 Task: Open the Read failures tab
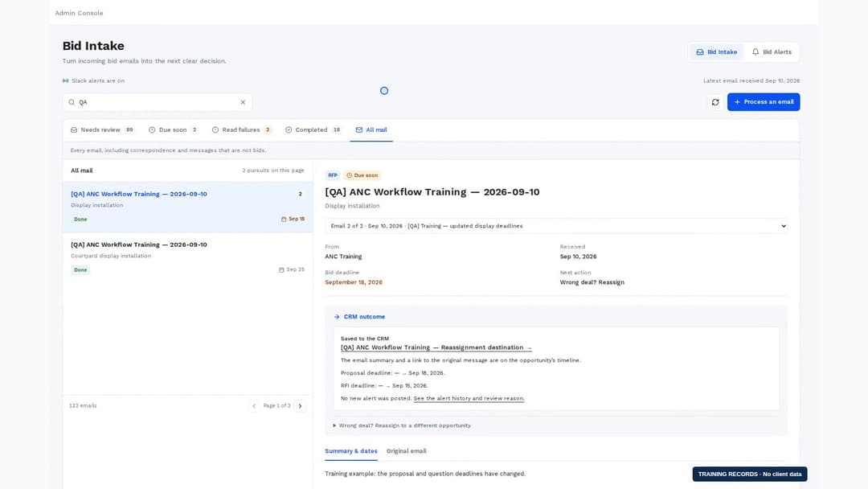pyautogui.click(x=241, y=130)
